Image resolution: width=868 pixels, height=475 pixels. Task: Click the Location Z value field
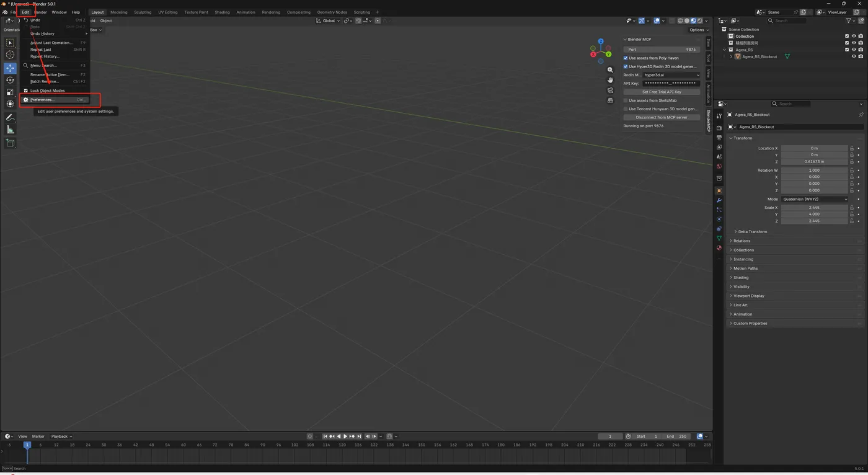[x=815, y=161]
